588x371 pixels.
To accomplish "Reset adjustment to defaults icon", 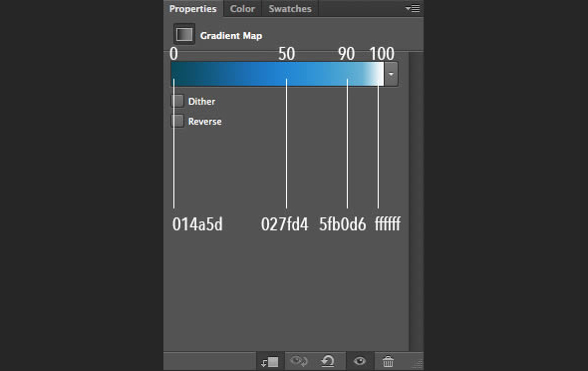I will click(328, 361).
